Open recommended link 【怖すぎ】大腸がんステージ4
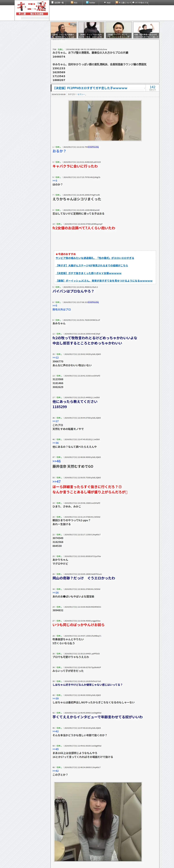The height and width of the screenshot is (868, 174). [92, 265]
